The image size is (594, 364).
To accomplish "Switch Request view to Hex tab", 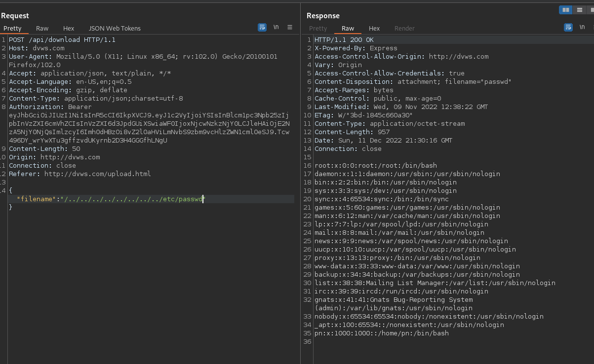I will click(x=69, y=29).
